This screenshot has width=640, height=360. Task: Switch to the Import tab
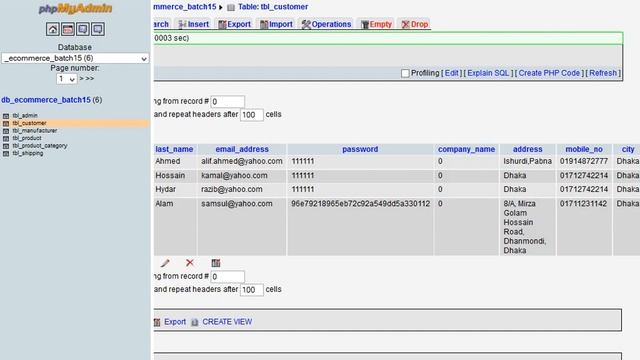[x=276, y=24]
